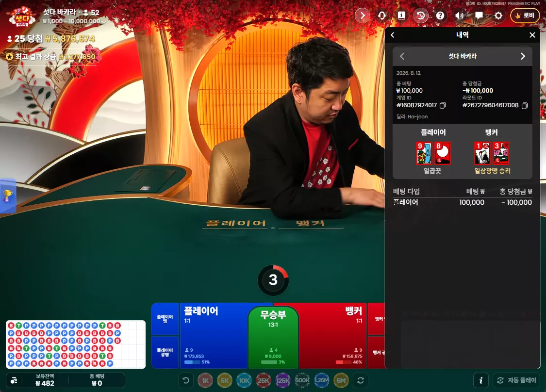
Task: Click the 플레이어 bet type row
Action: (x=463, y=202)
